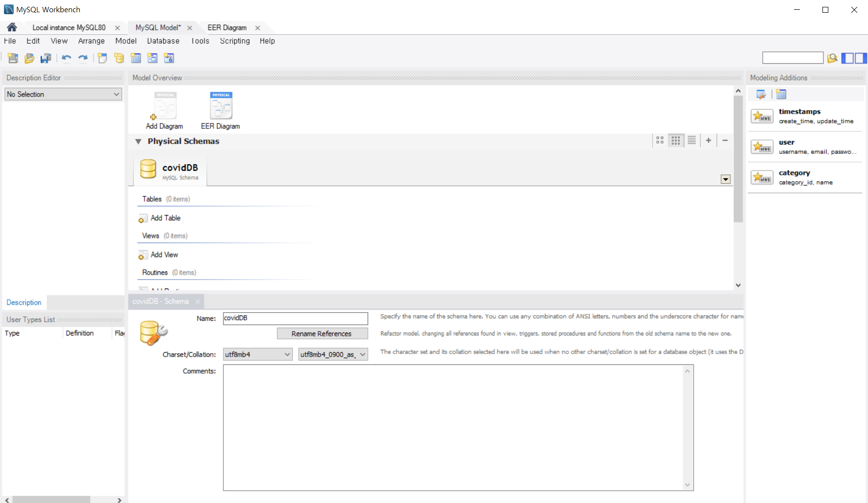Screen dimensions: 868x503
Task: Open the Help menu
Action: click(267, 41)
